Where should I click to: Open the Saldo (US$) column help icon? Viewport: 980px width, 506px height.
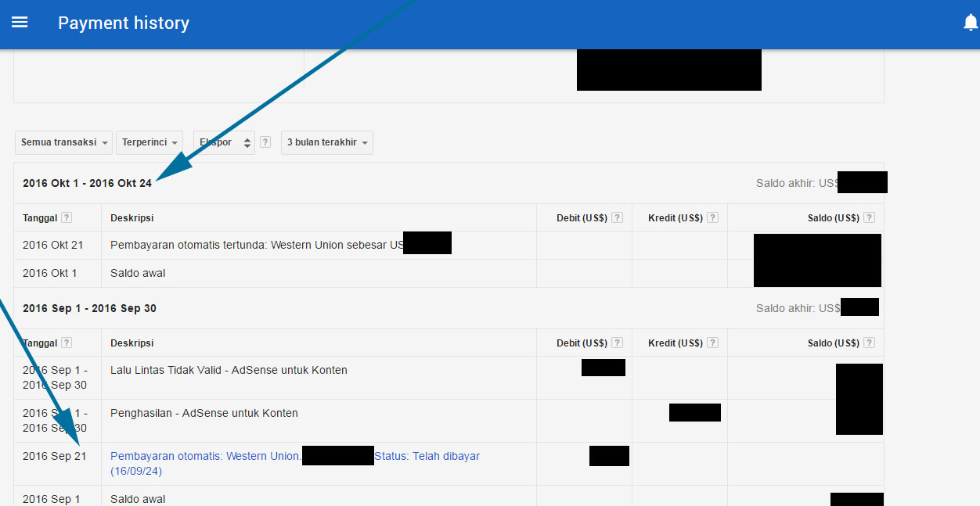click(x=869, y=217)
